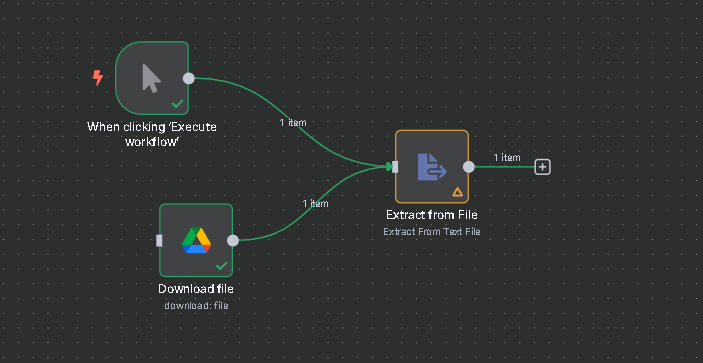Click the green checkmark on the trigger node
Viewport: 703px width, 363px height.
coord(178,104)
